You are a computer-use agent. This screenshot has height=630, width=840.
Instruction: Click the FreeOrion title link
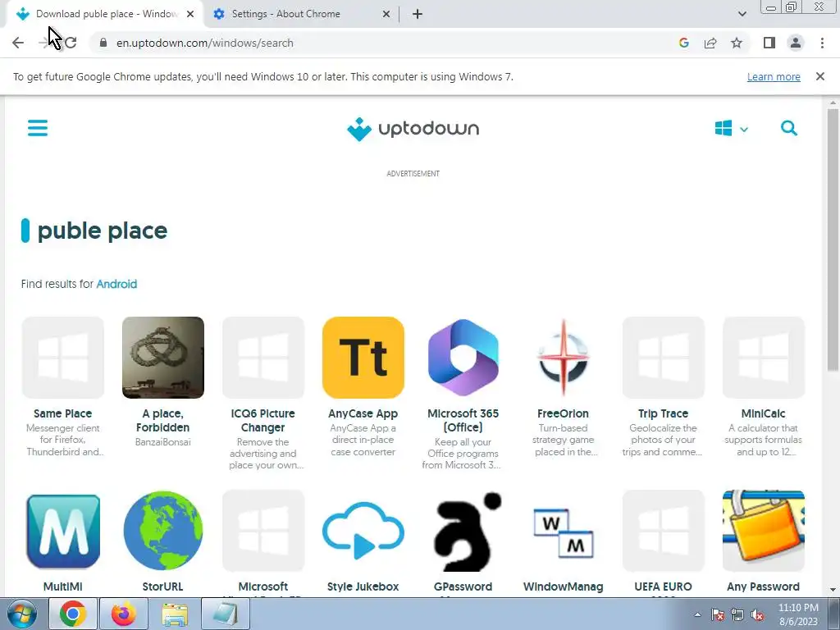point(563,413)
